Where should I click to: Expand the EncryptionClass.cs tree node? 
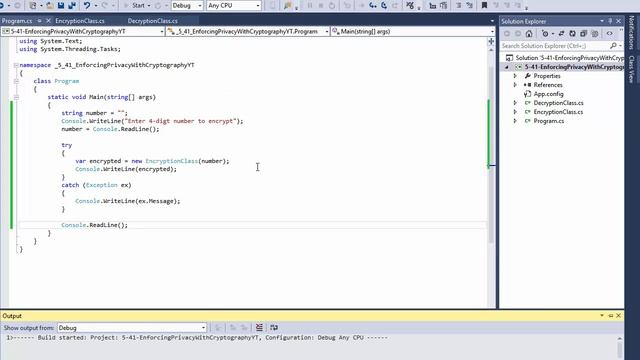(x=515, y=112)
